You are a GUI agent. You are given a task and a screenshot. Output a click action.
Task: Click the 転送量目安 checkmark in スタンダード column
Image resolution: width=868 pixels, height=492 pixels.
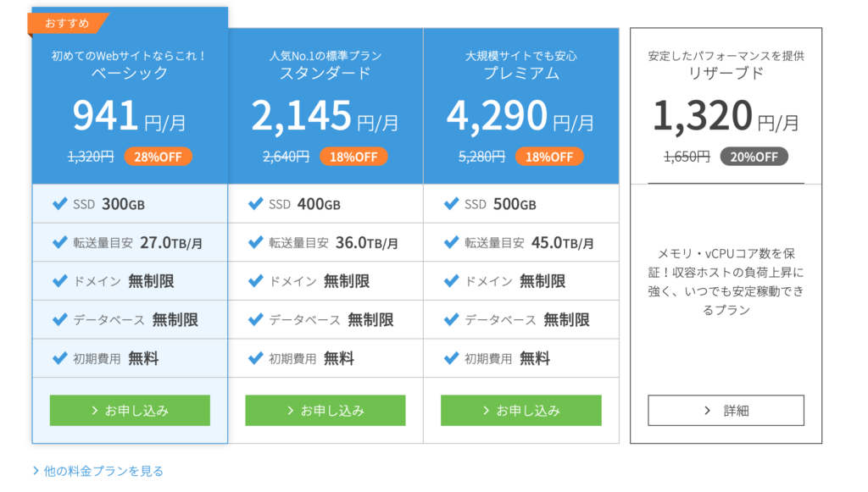(x=254, y=242)
